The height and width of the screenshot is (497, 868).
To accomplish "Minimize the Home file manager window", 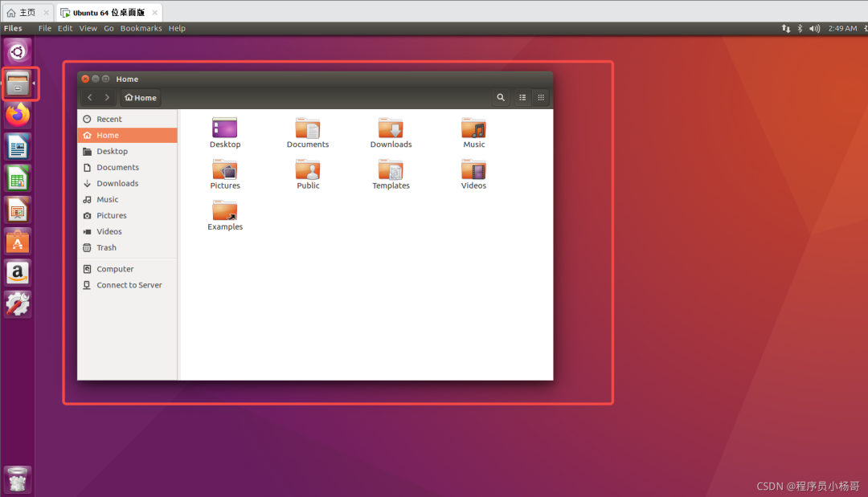I will click(x=95, y=79).
